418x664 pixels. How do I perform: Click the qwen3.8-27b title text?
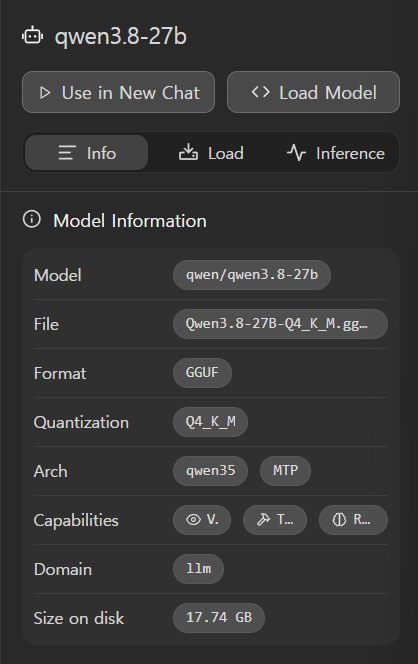pos(121,36)
